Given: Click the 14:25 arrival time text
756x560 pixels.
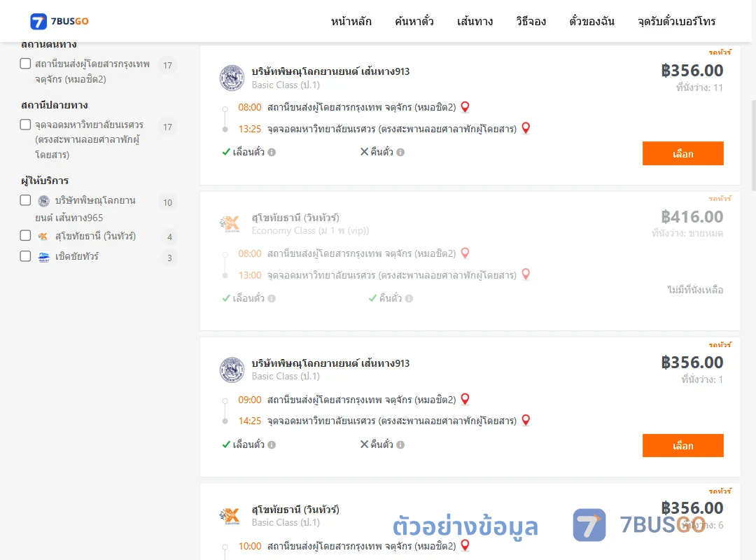Looking at the screenshot, I should (x=250, y=421).
